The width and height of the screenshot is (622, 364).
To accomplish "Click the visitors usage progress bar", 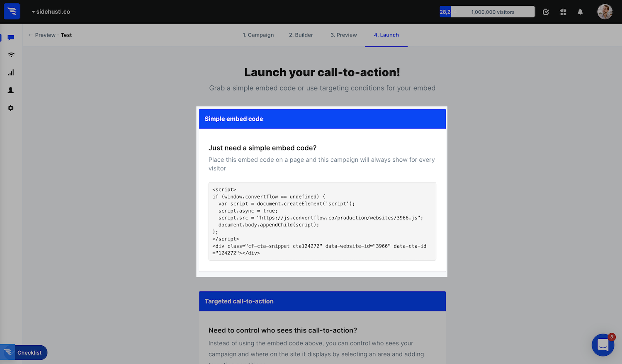I will tap(487, 12).
